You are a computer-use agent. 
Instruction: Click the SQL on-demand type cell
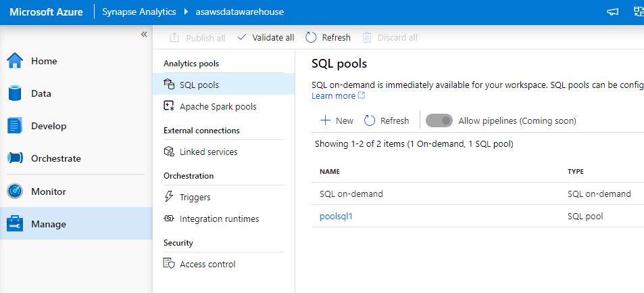(x=599, y=194)
